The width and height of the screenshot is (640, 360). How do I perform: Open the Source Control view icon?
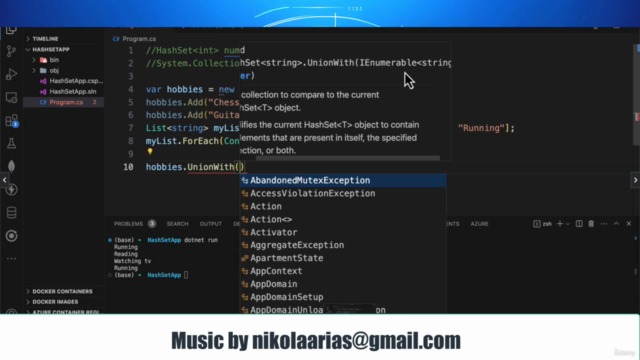click(11, 51)
